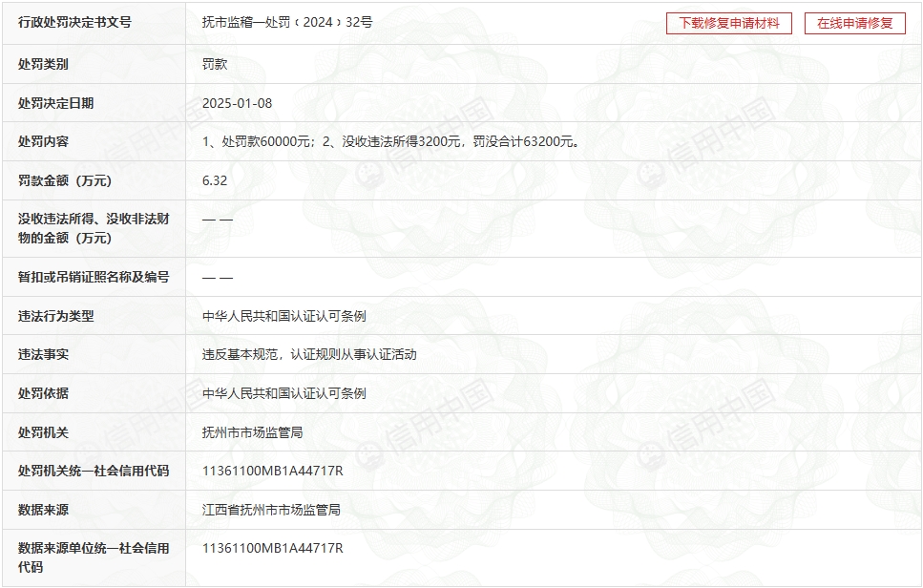
Task: Click the fine amount value 6.32
Action: 215,180
